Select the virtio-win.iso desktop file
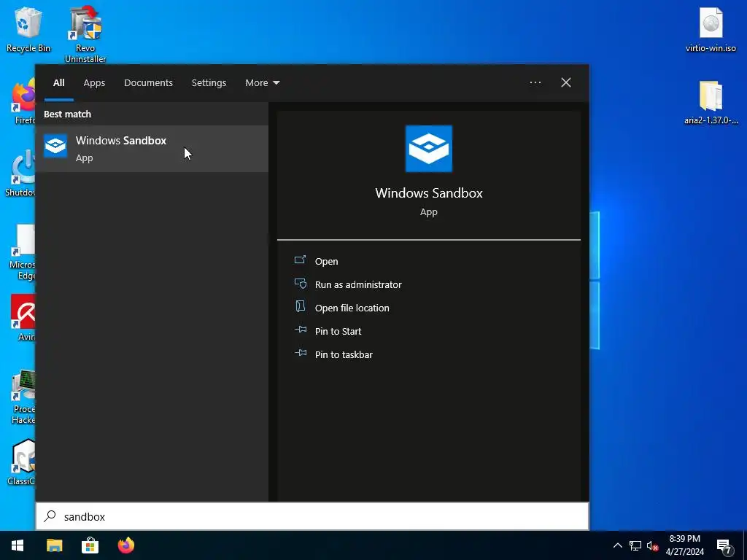Screen dimensions: 747x560 click(711, 29)
